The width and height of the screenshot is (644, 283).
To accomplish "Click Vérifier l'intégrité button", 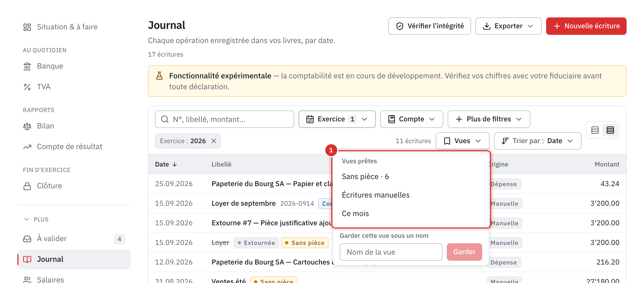I will point(429,26).
